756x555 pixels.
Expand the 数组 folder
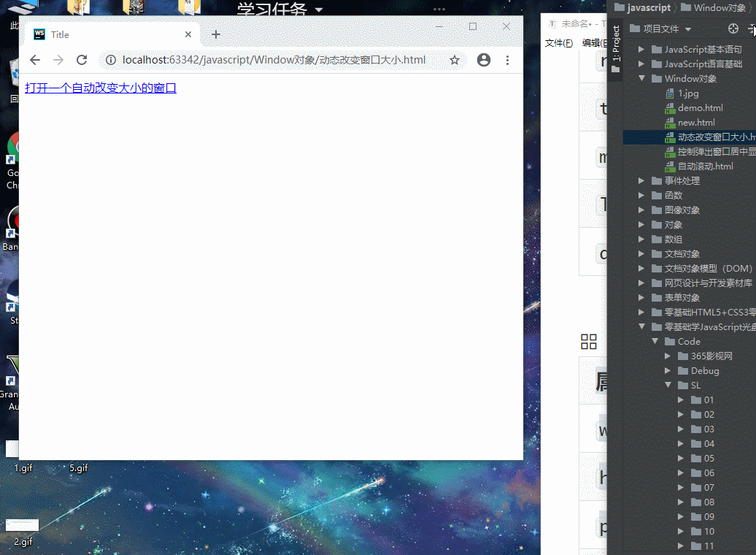[641, 239]
